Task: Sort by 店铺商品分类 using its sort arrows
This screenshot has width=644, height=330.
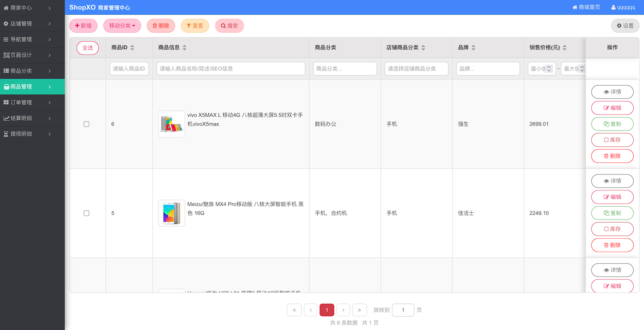Action: click(x=423, y=48)
